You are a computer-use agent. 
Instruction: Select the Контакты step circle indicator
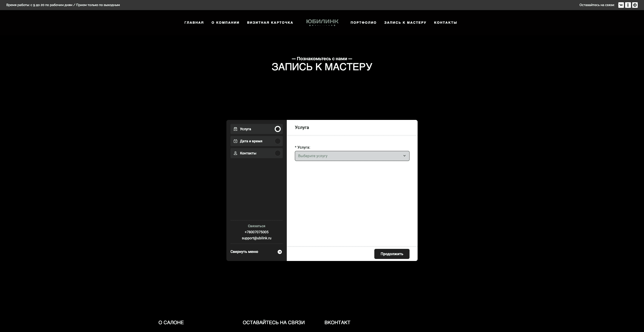click(277, 153)
